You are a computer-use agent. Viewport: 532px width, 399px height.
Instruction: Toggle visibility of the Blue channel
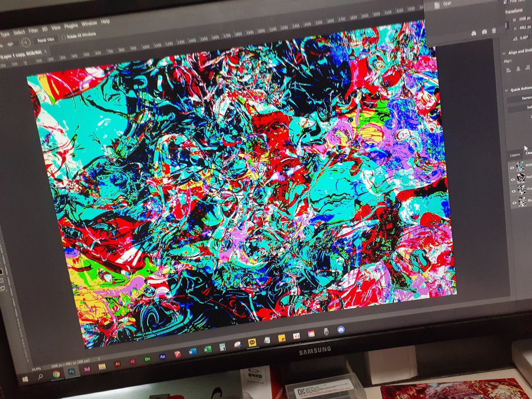coord(514,203)
